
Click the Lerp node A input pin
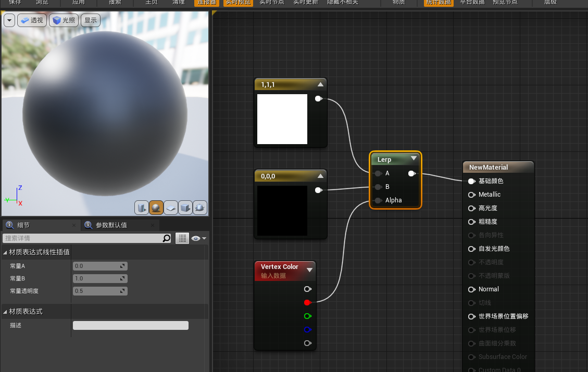tap(378, 173)
